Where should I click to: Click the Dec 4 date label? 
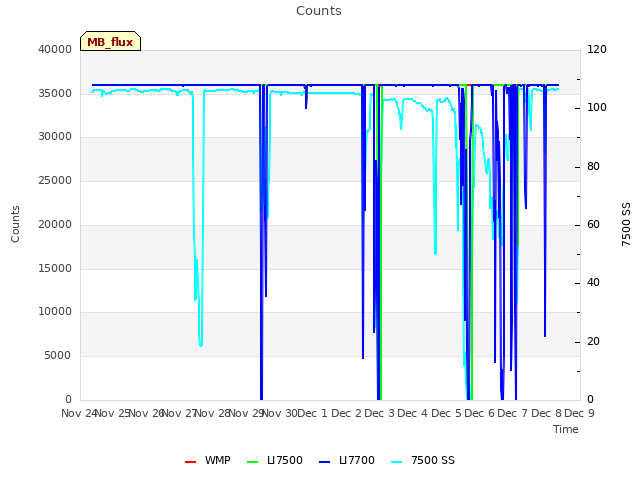tap(413, 413)
